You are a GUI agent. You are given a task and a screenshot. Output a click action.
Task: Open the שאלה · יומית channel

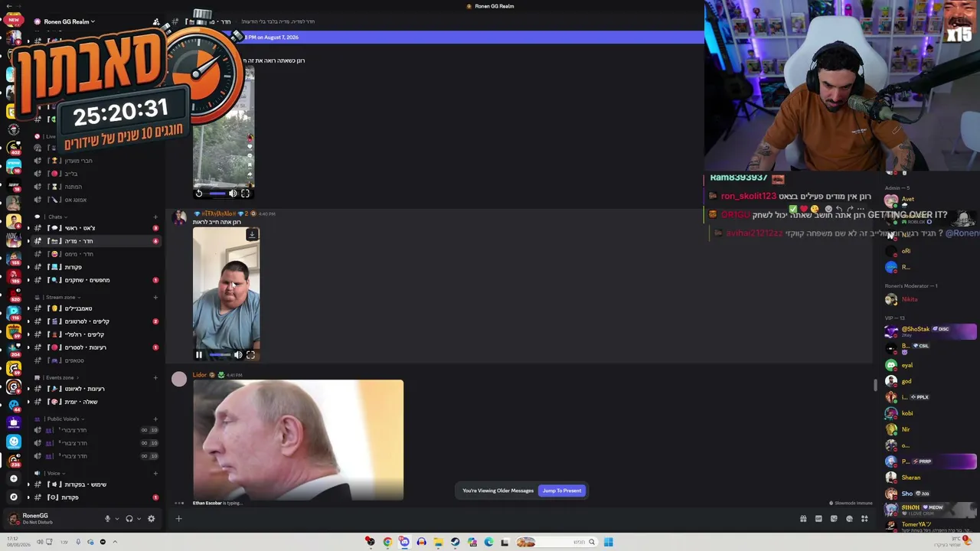pos(96,402)
